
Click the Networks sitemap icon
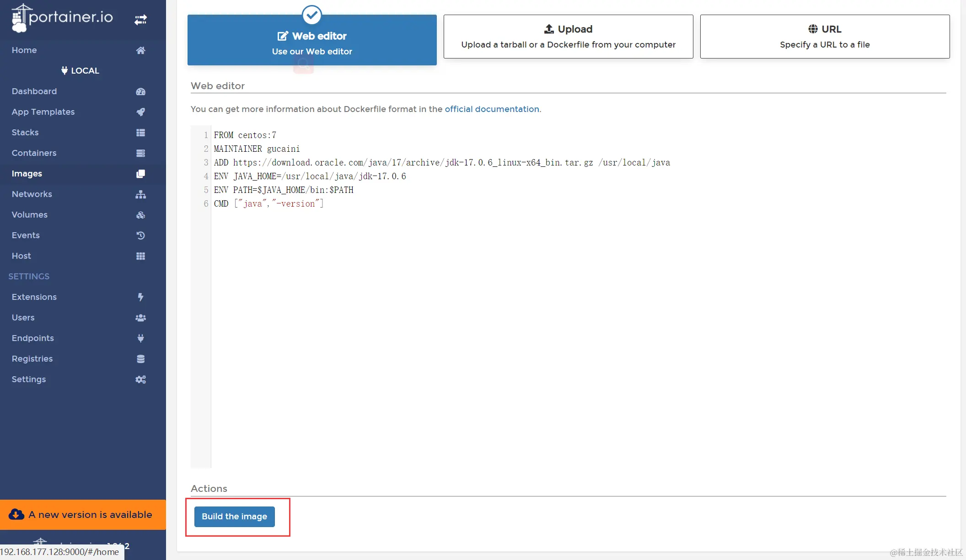140,194
